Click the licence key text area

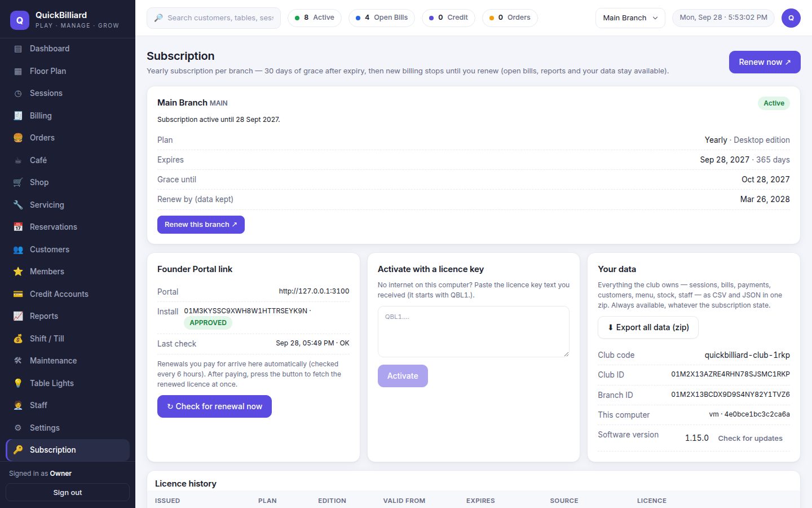[x=474, y=332]
